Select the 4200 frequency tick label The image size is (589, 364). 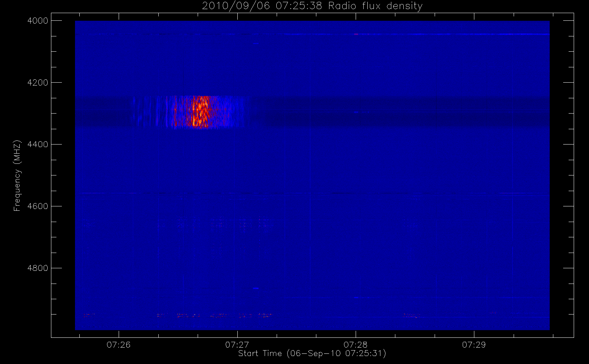pos(38,83)
